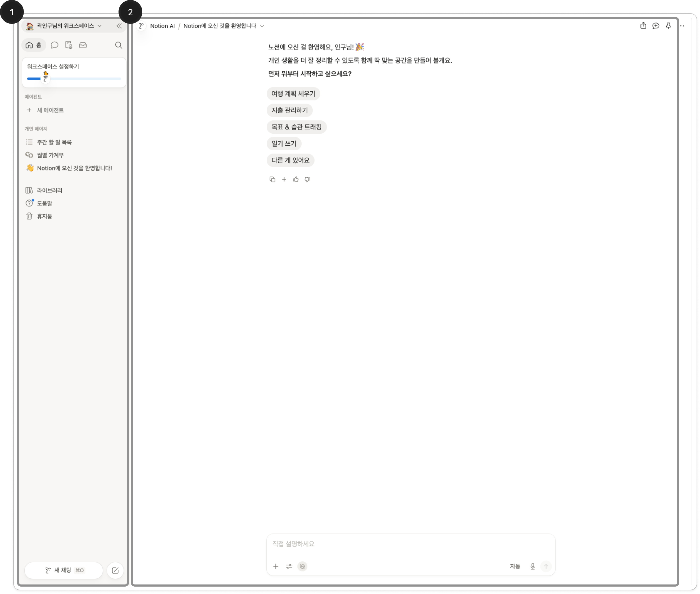The image size is (700, 594).
Task: Click the coins icon of 월별 가계부
Action: click(x=29, y=155)
